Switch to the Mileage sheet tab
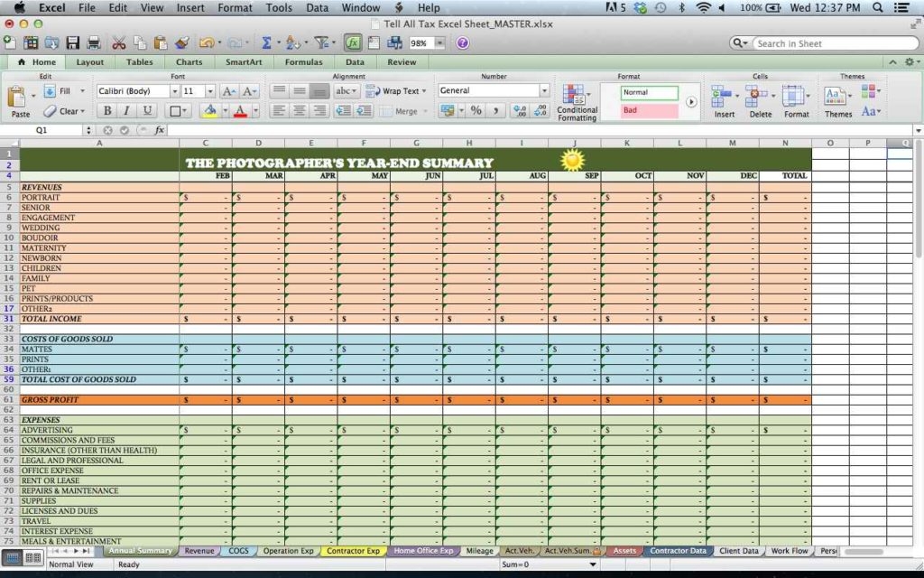 (478, 550)
